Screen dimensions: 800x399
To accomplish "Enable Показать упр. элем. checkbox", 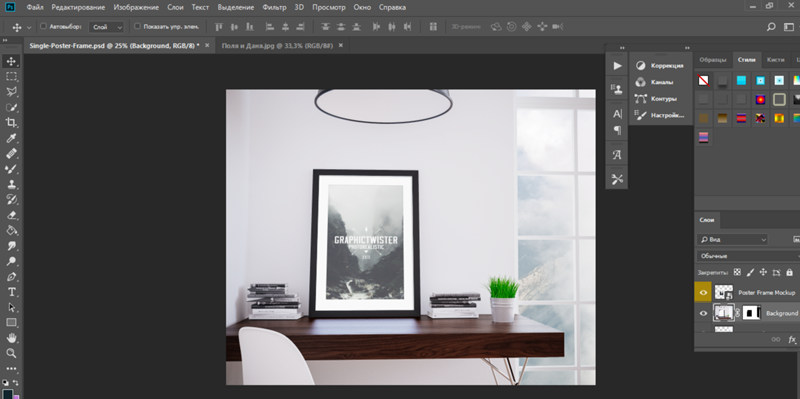I will coord(137,26).
